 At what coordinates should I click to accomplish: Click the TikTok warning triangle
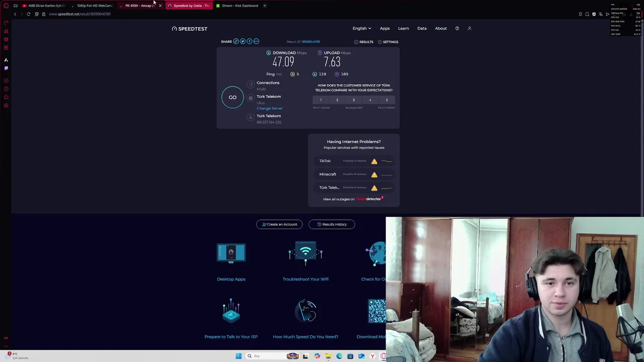[374, 161]
